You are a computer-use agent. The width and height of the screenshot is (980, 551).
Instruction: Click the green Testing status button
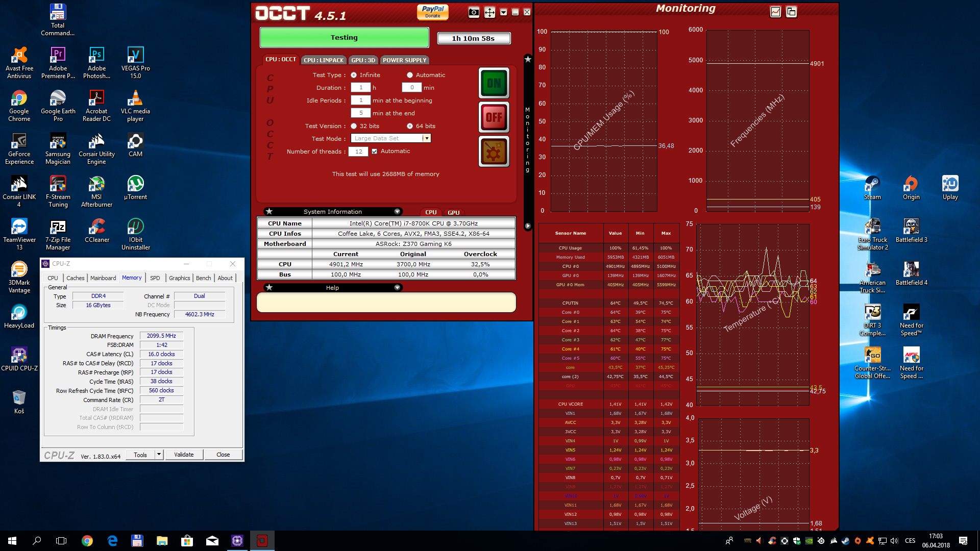click(344, 38)
